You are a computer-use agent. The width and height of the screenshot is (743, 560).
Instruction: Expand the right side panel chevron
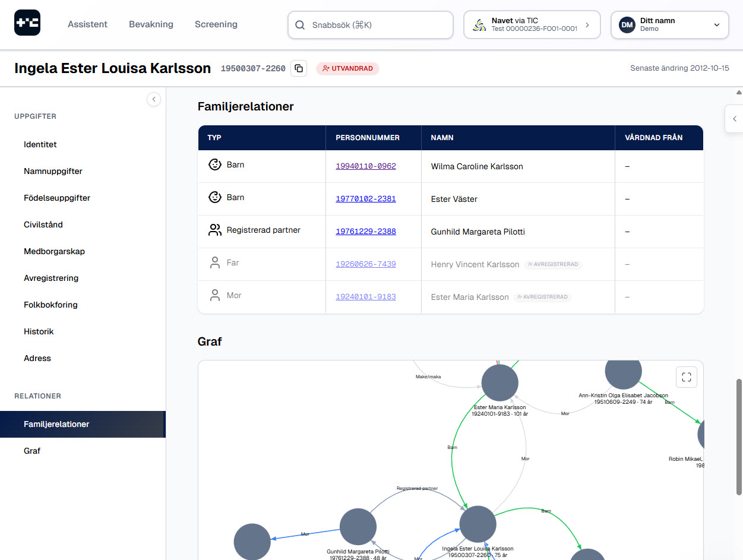point(734,119)
